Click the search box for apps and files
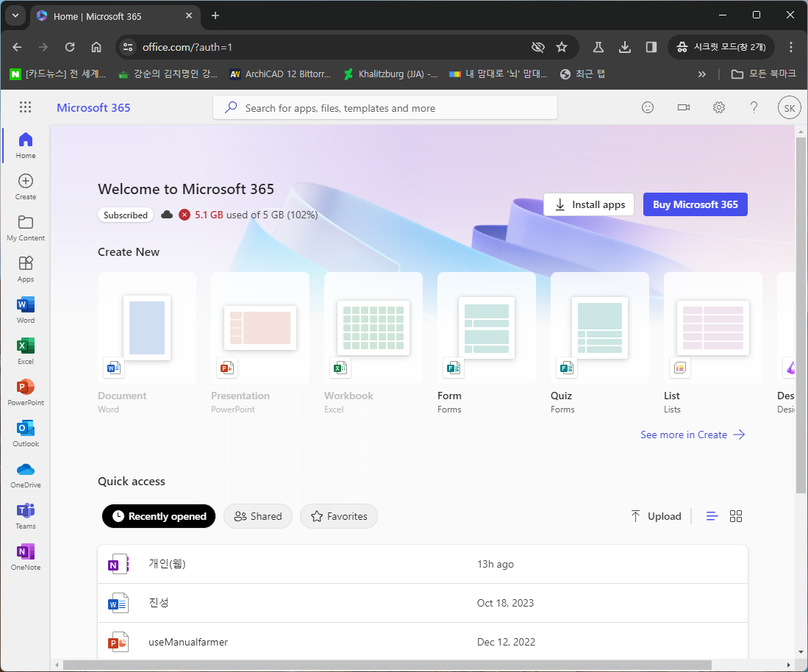Viewport: 808px width, 672px height. point(385,107)
